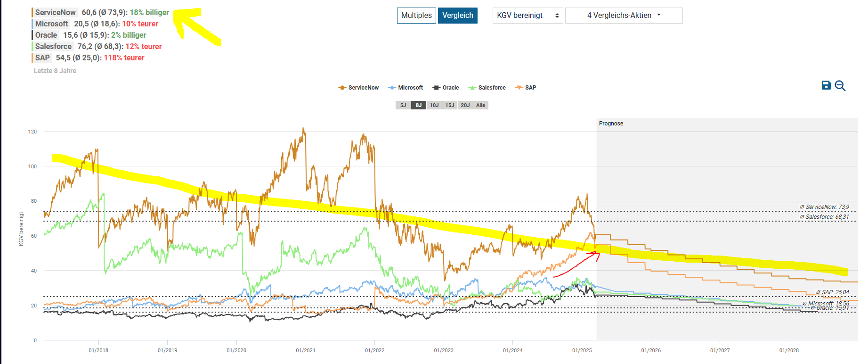
Task: Switch to the Multiples view
Action: coord(416,16)
